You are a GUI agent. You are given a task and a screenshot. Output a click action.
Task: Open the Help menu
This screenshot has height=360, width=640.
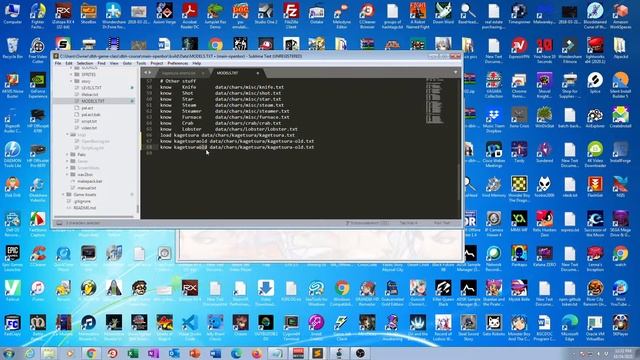pos(196,63)
